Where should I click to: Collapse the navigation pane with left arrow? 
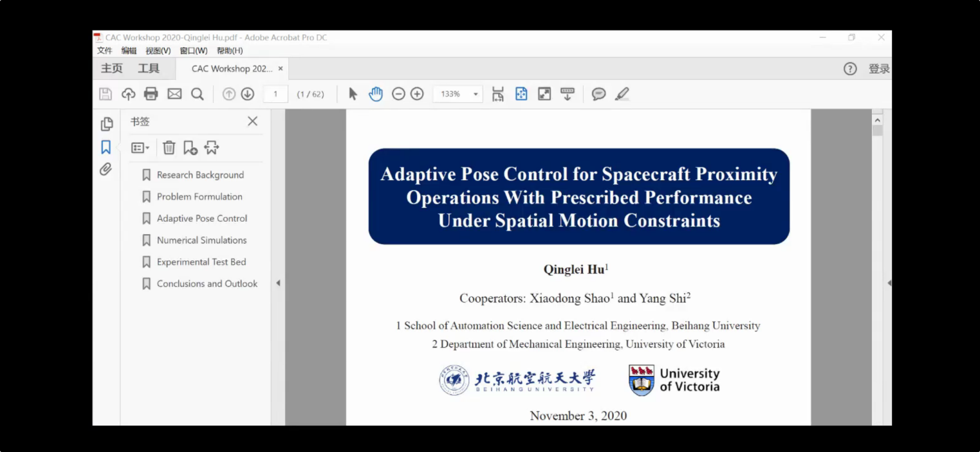[x=278, y=283]
